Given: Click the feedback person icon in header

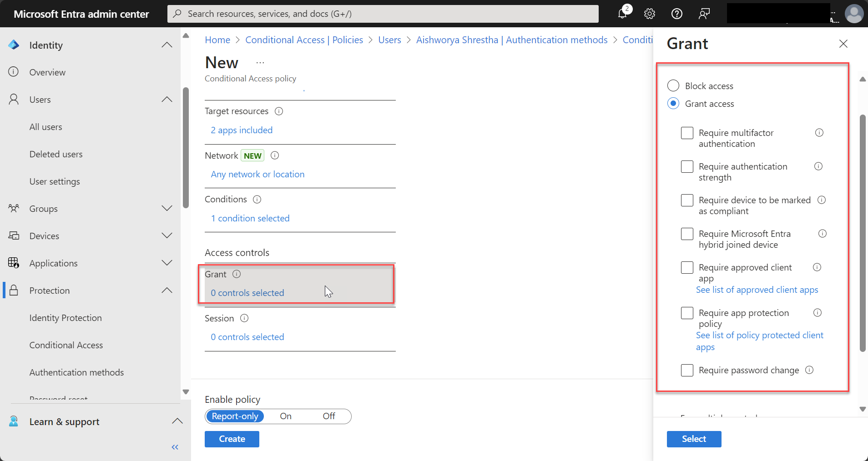Looking at the screenshot, I should point(704,14).
